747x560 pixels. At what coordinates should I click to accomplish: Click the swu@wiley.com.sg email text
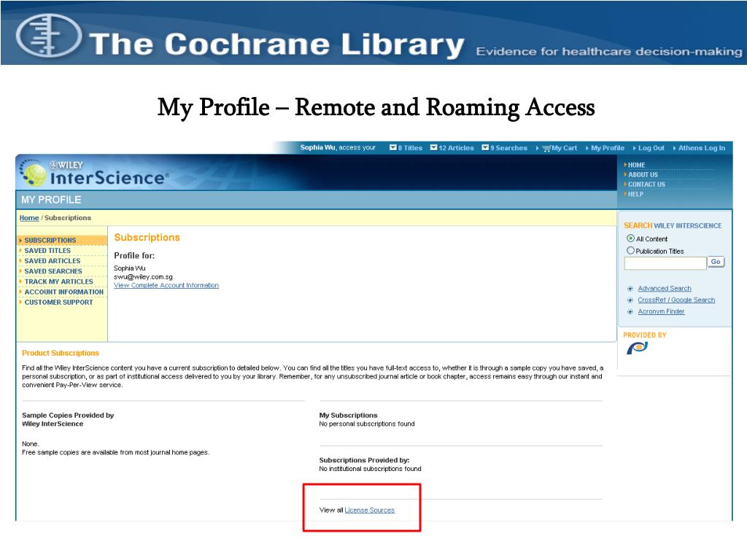[143, 276]
